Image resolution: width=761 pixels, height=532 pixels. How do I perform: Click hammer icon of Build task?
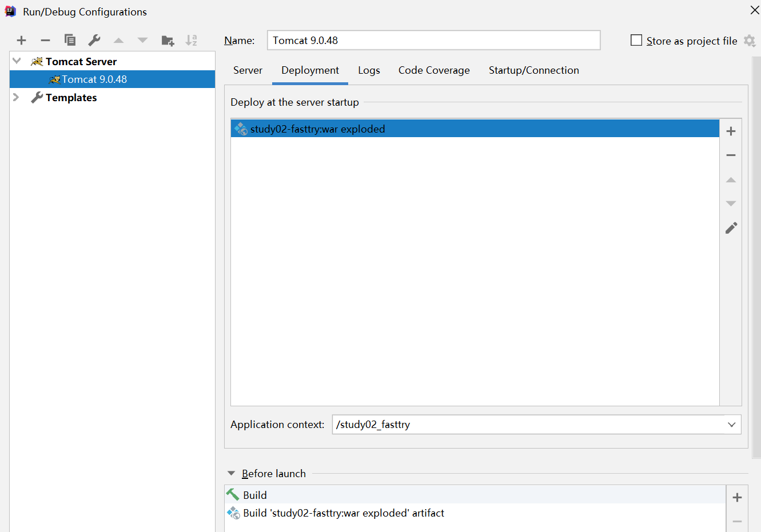pyautogui.click(x=233, y=494)
